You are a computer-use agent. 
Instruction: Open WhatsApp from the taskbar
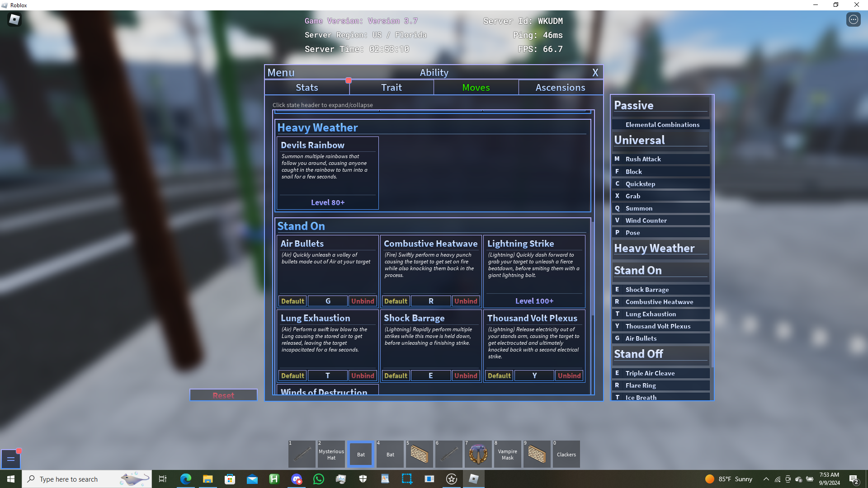click(x=319, y=479)
